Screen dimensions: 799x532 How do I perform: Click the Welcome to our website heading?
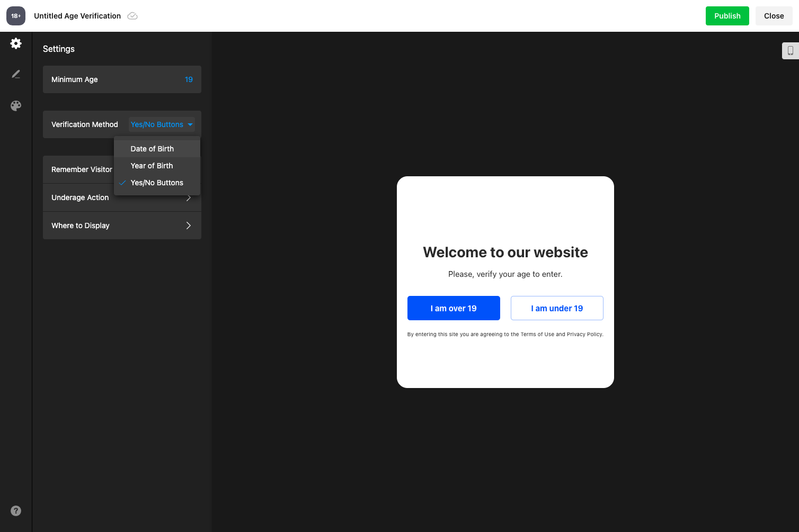pyautogui.click(x=505, y=252)
